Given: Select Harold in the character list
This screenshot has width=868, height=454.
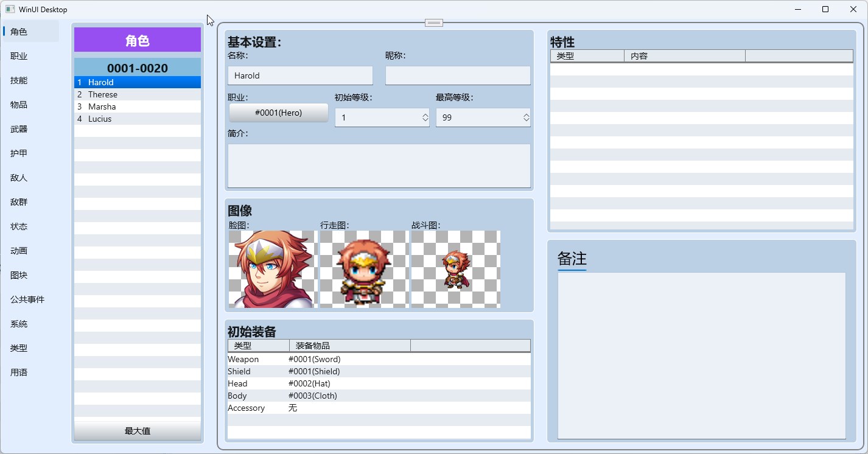Looking at the screenshot, I should click(x=138, y=82).
